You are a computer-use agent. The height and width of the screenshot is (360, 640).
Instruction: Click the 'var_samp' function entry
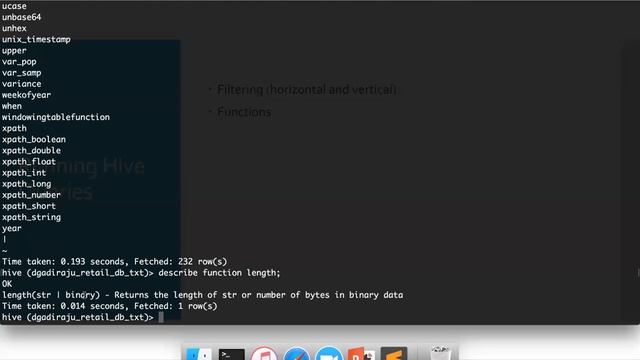point(22,73)
